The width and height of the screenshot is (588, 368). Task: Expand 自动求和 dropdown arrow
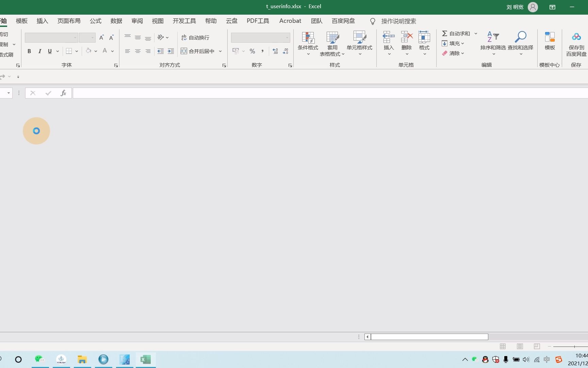[x=476, y=33]
